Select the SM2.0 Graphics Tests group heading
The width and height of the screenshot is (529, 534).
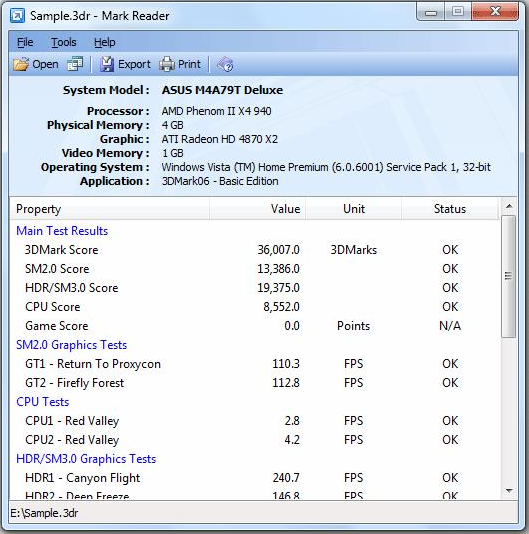(72, 345)
